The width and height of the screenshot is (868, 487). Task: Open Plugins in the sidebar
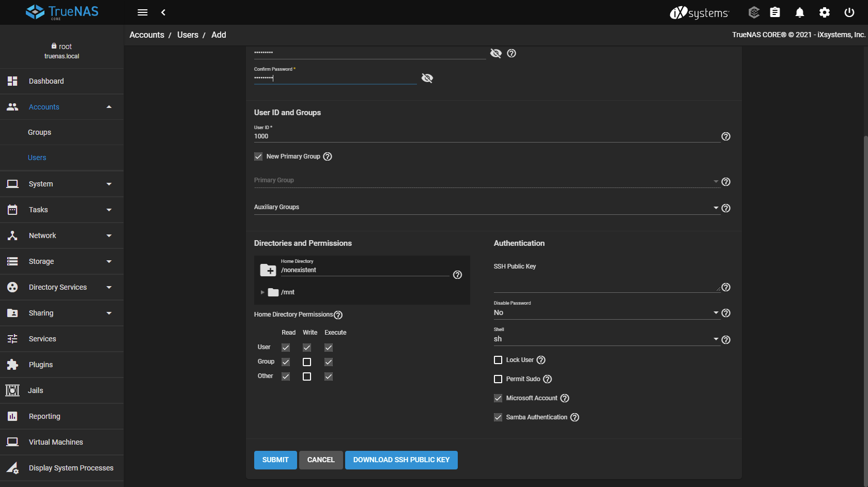click(61, 365)
